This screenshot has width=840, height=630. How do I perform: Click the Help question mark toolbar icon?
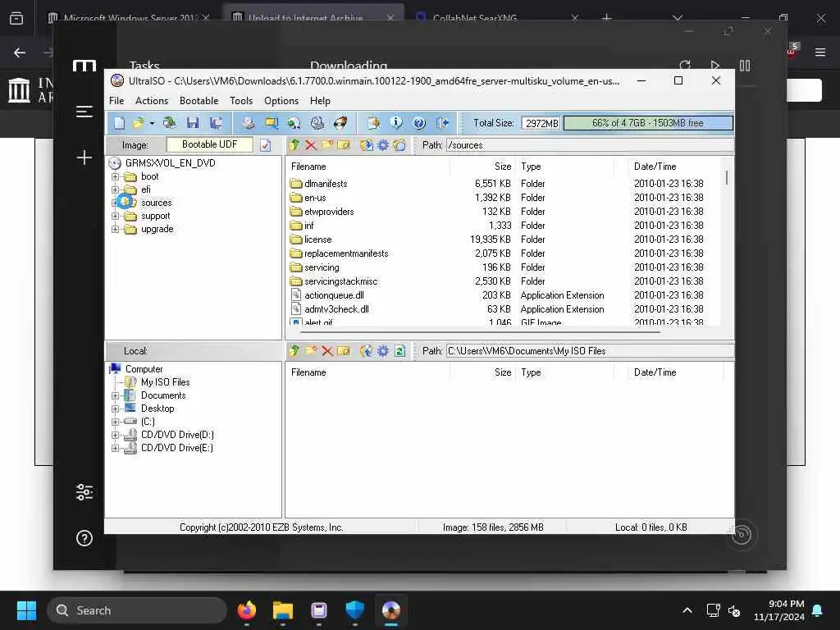coord(419,123)
